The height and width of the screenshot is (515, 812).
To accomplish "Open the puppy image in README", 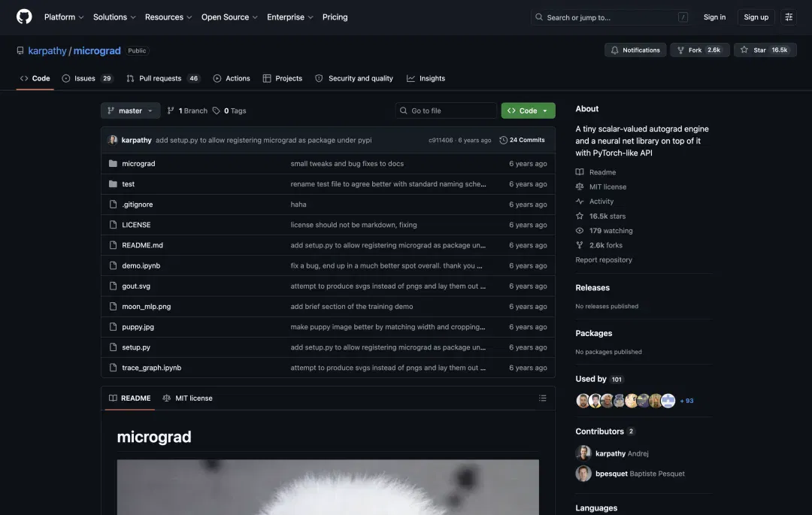I will 328,487.
